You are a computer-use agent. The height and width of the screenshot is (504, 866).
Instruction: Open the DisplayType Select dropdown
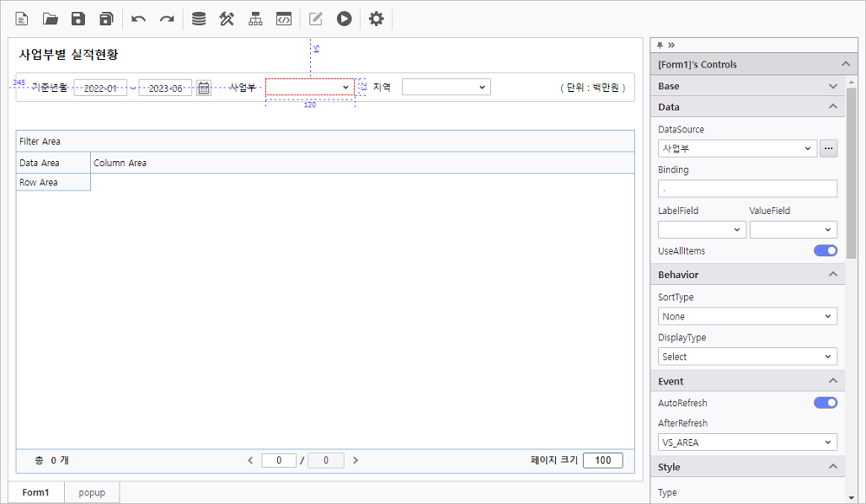[x=747, y=357]
